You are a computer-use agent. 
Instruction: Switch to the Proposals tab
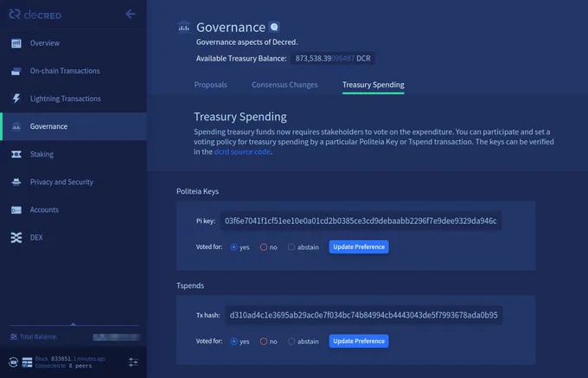pos(210,85)
